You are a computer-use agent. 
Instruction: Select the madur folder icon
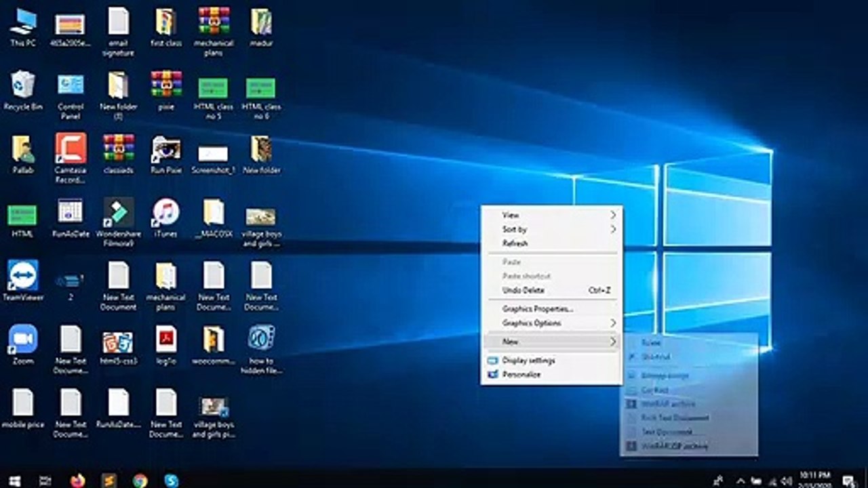click(x=261, y=28)
